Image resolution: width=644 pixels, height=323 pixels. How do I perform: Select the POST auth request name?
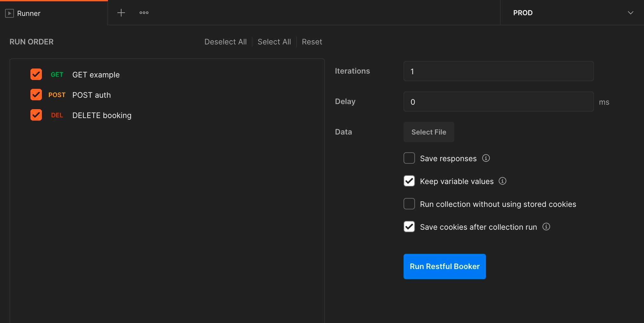[x=92, y=95]
